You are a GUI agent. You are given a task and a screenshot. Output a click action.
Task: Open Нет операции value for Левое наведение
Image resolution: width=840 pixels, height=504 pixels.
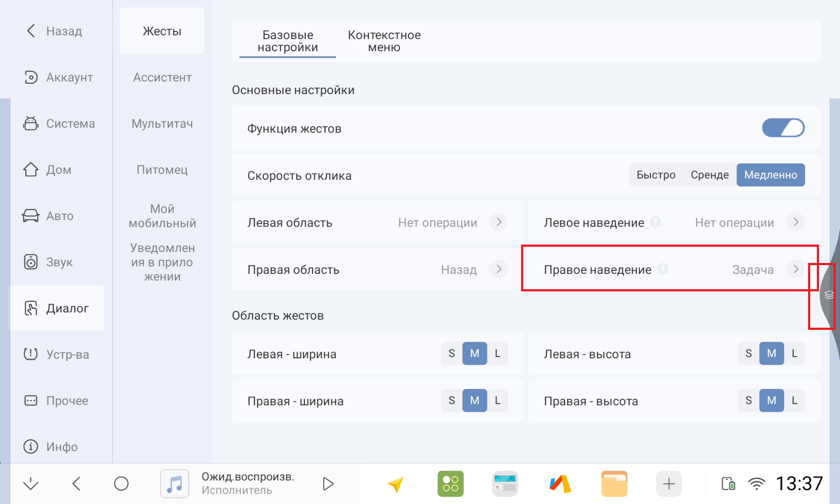[x=735, y=223]
